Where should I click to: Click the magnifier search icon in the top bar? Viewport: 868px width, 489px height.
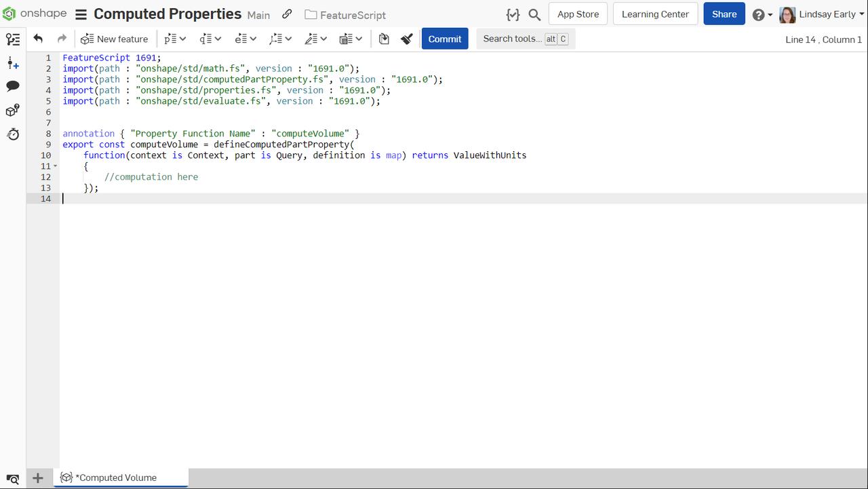pos(536,14)
